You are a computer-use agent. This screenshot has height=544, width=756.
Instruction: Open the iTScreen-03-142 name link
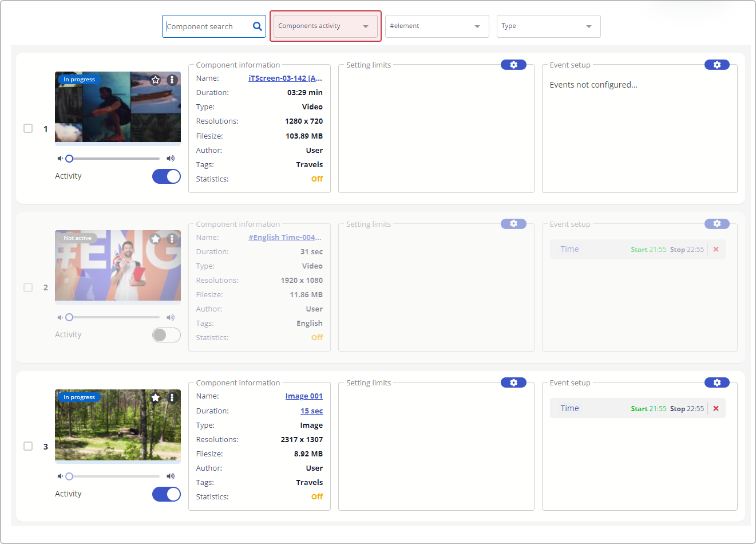click(285, 78)
